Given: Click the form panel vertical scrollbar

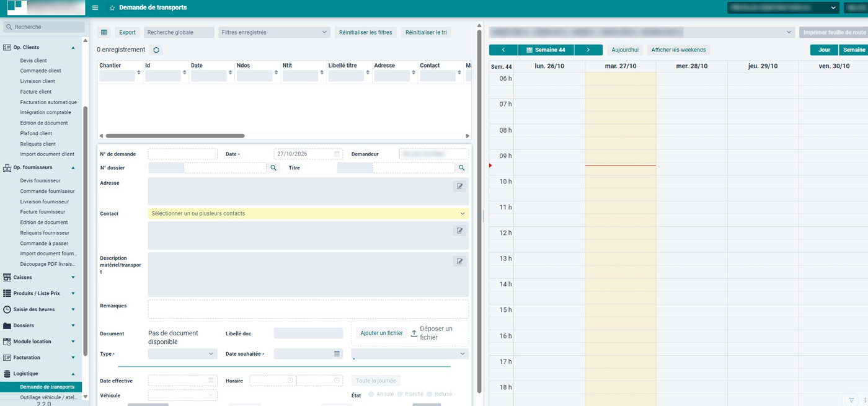Looking at the screenshot, I should [479, 211].
